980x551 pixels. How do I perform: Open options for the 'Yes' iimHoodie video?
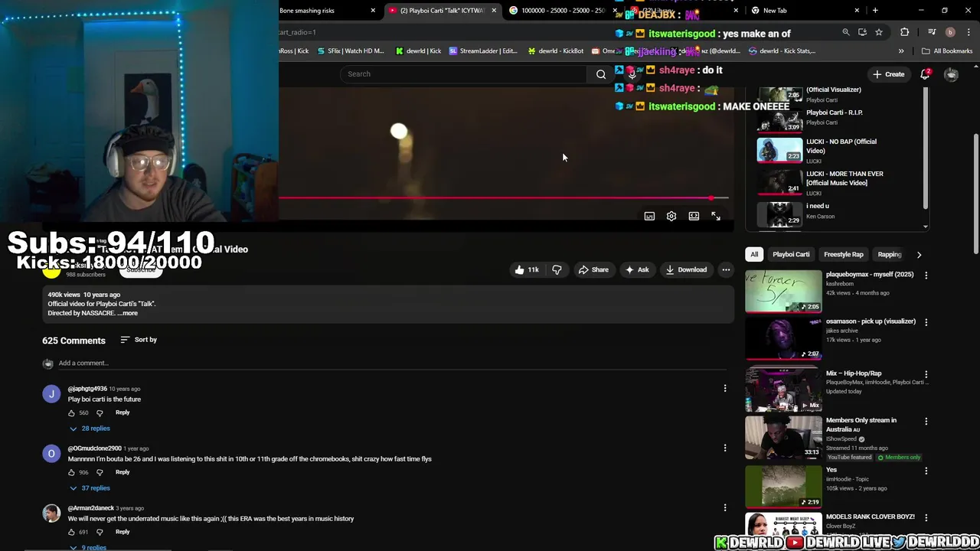[x=926, y=471]
